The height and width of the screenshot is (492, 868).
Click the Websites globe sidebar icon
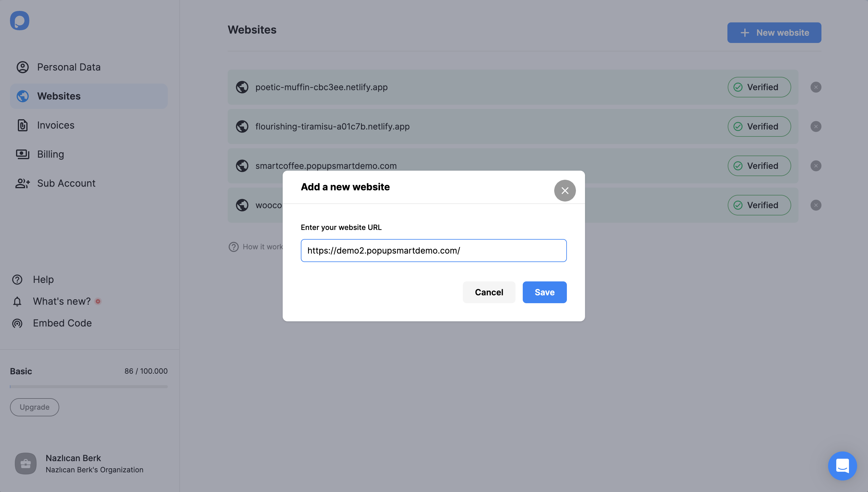pyautogui.click(x=23, y=96)
